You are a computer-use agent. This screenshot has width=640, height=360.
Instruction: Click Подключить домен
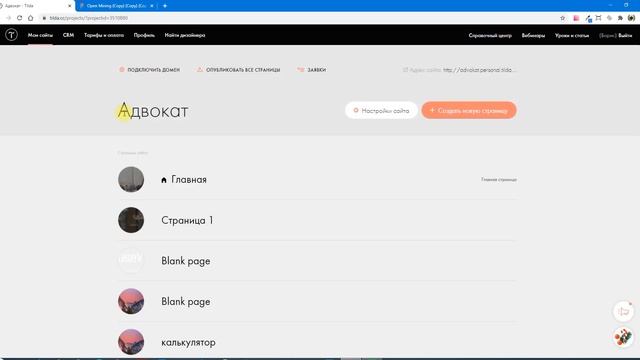153,70
